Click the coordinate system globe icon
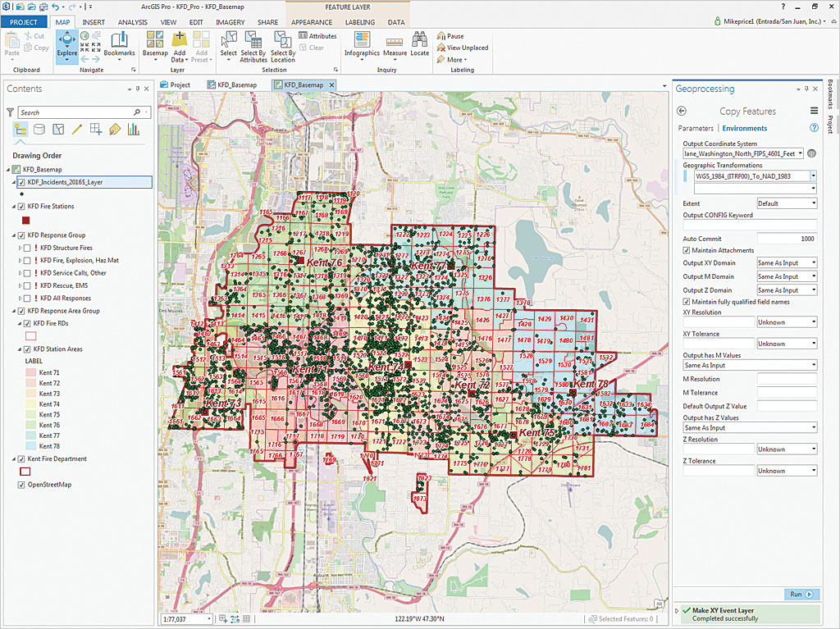The width and height of the screenshot is (840, 629). tap(811, 154)
